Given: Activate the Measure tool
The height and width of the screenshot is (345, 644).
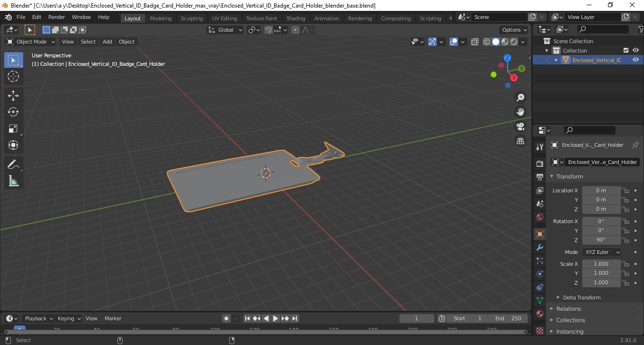Looking at the screenshot, I should pyautogui.click(x=13, y=181).
